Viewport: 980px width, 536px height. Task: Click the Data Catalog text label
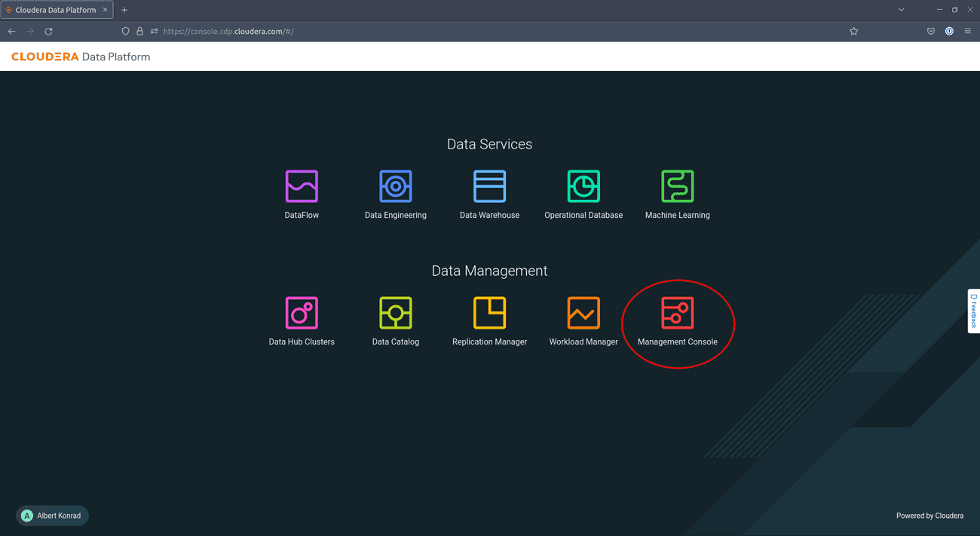point(396,342)
